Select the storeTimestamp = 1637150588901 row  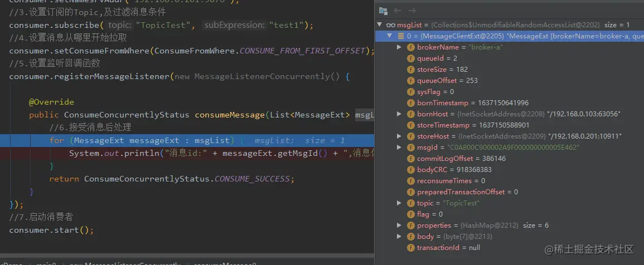coord(509,125)
